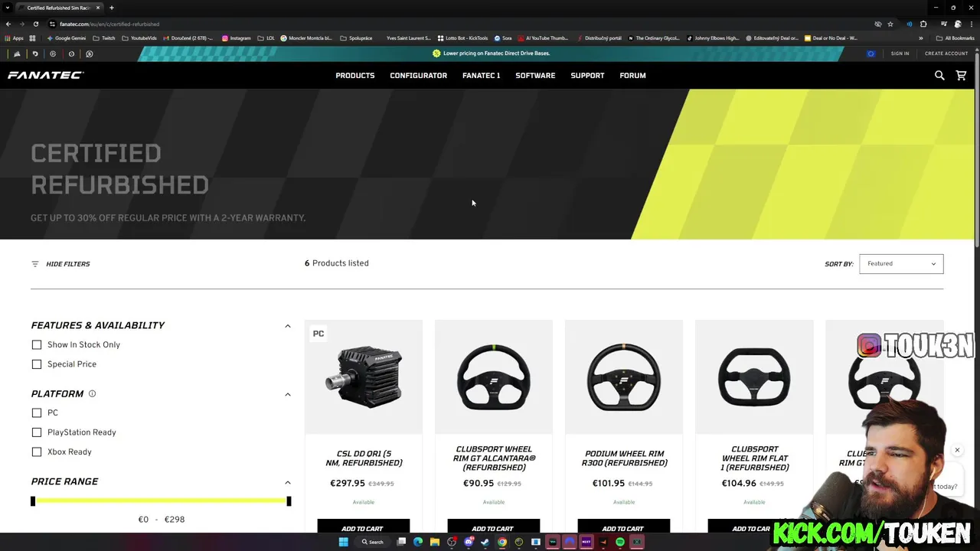Add CSL DD QR1 to cart
Image resolution: width=980 pixels, height=551 pixels.
pyautogui.click(x=364, y=528)
